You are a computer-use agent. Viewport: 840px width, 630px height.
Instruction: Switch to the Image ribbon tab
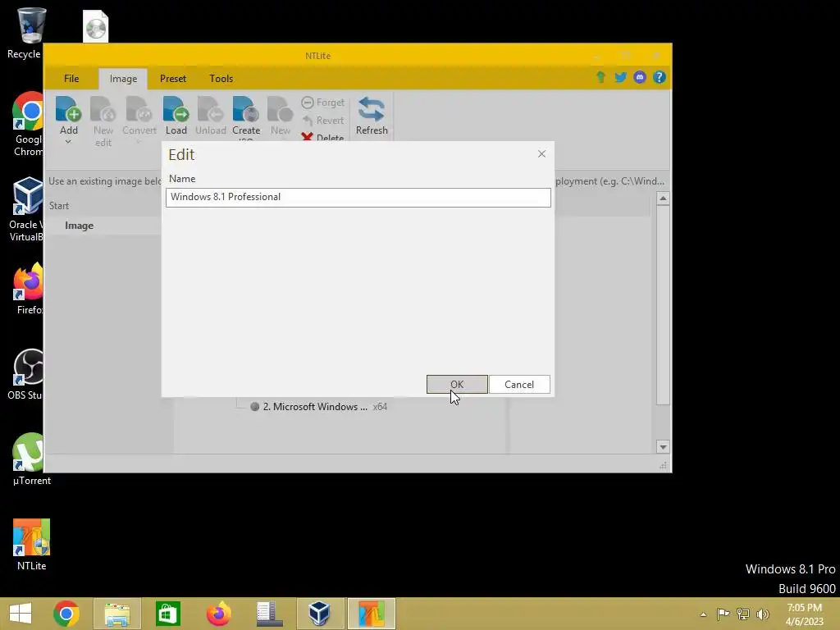click(123, 79)
